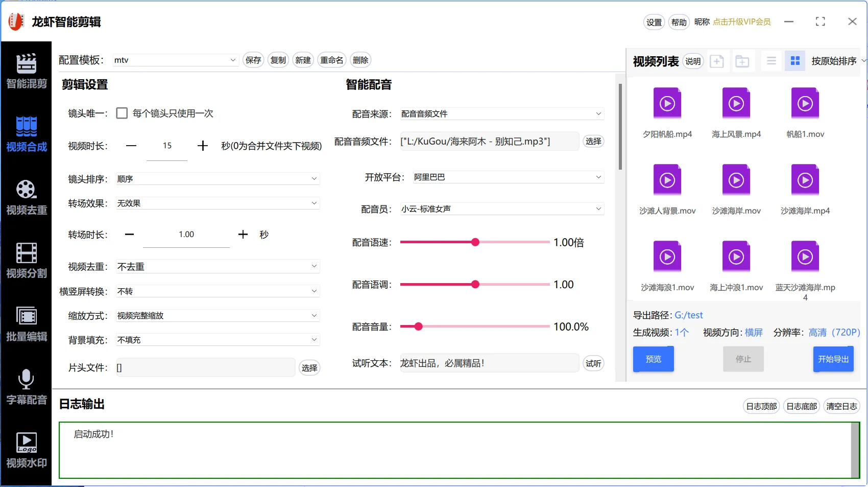
Task: Open 帮助 in the title bar
Action: (679, 22)
